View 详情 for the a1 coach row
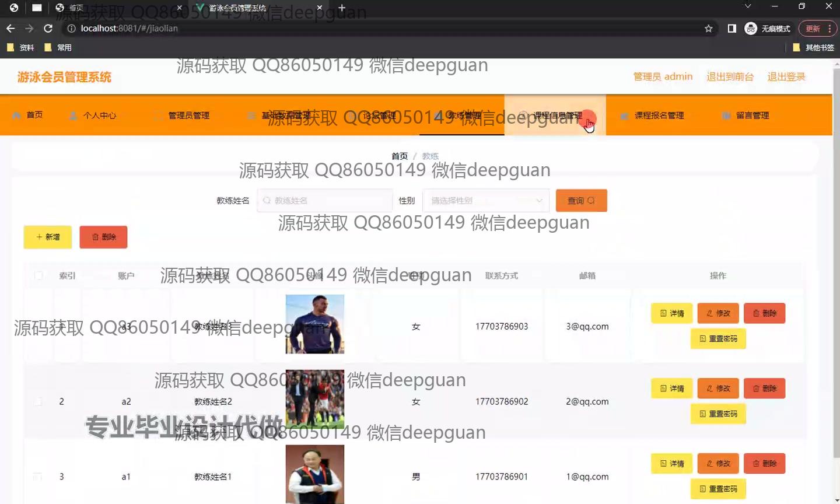This screenshot has width=840, height=504. click(672, 464)
